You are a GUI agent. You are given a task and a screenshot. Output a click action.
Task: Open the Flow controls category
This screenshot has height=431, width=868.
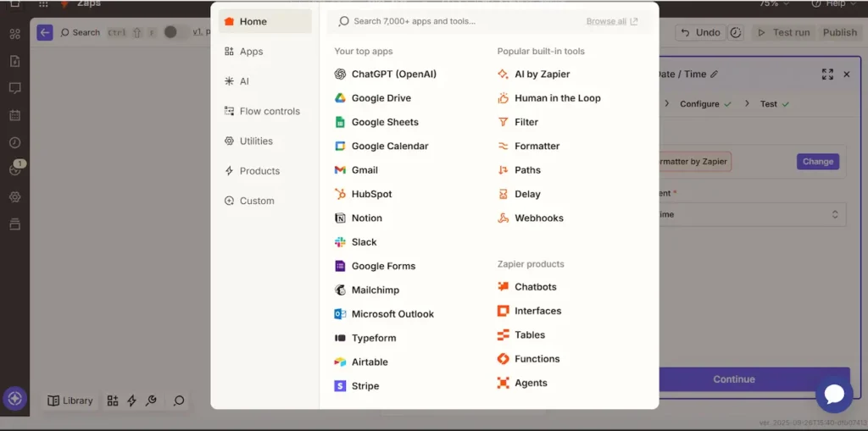point(269,112)
